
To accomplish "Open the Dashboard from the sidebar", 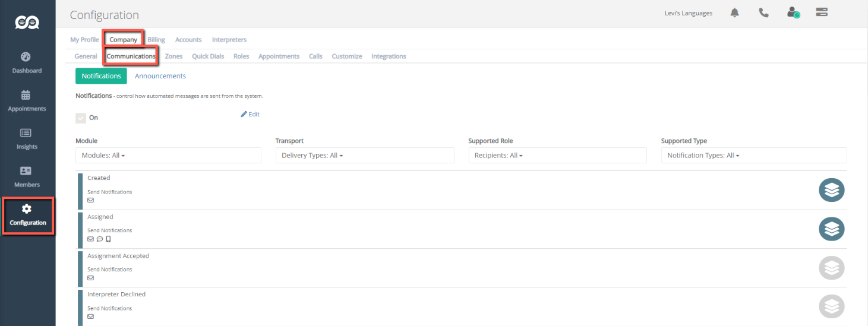I will pos(27,63).
